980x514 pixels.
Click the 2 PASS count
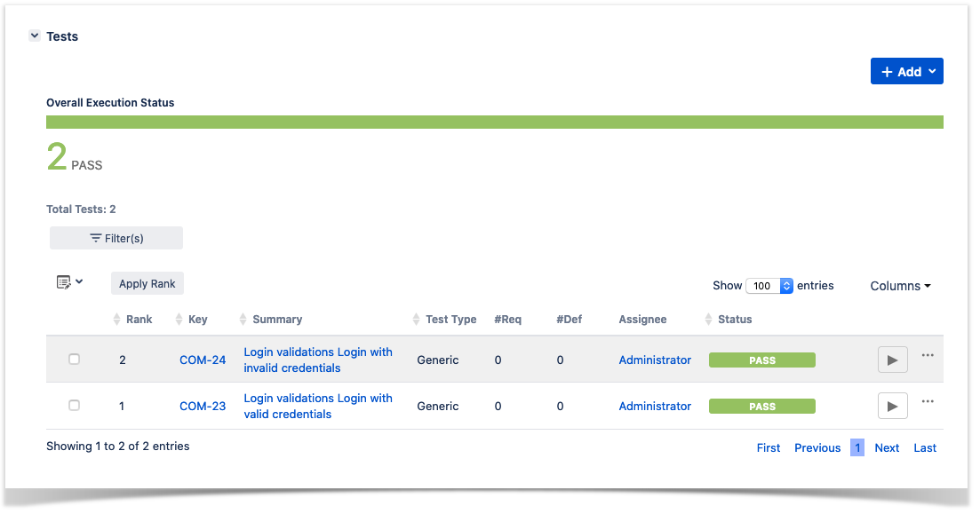click(x=75, y=156)
